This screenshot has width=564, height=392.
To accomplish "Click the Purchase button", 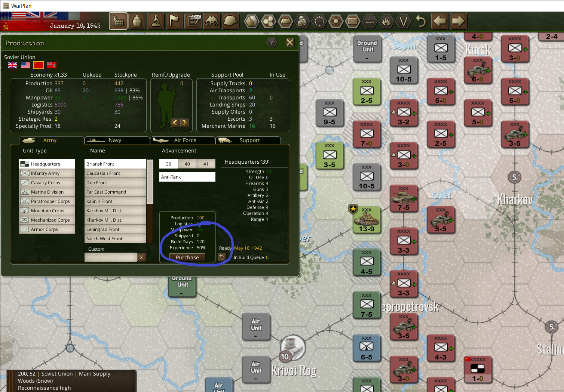I will click(187, 257).
